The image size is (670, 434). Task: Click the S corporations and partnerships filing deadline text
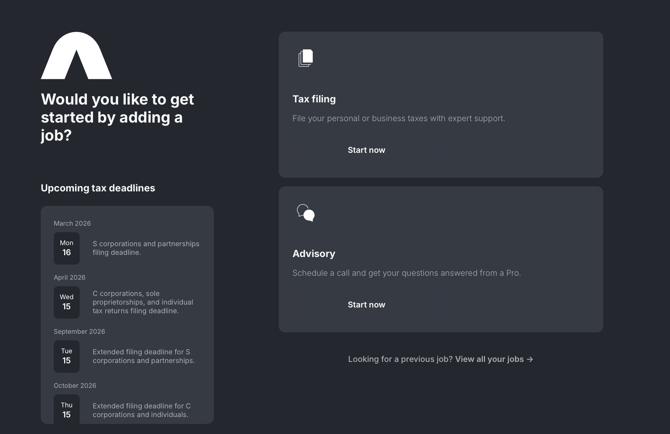coord(146,248)
